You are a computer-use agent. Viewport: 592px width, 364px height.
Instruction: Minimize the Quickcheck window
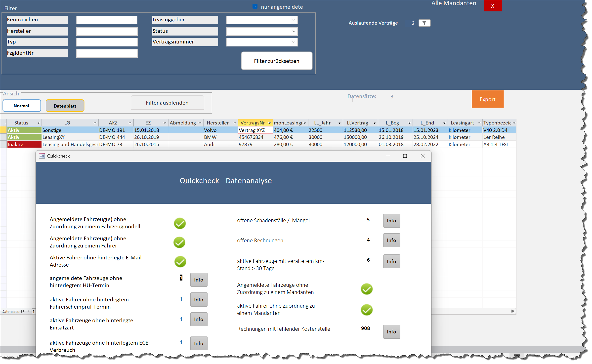388,156
